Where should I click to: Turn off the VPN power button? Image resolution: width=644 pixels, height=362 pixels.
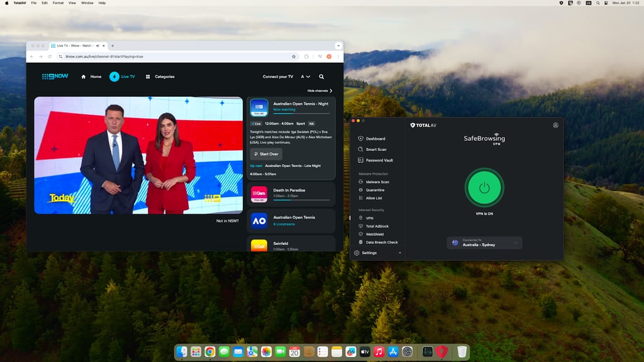coord(484,187)
